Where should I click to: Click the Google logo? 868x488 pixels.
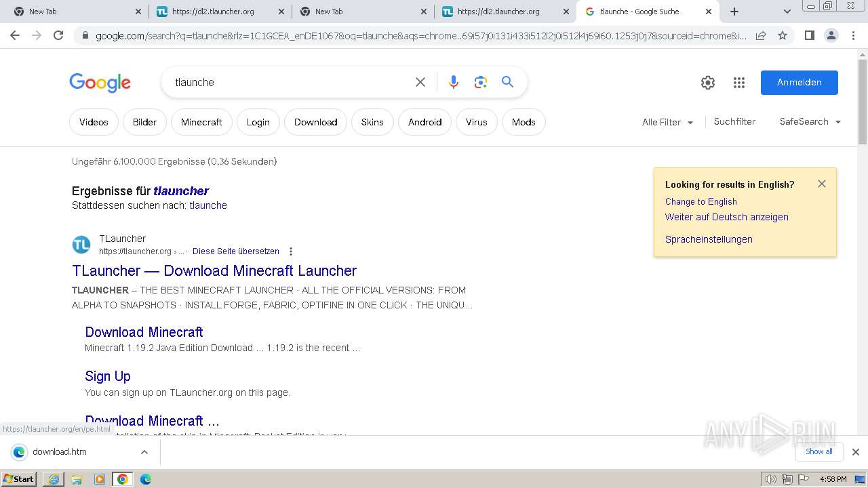click(x=100, y=83)
